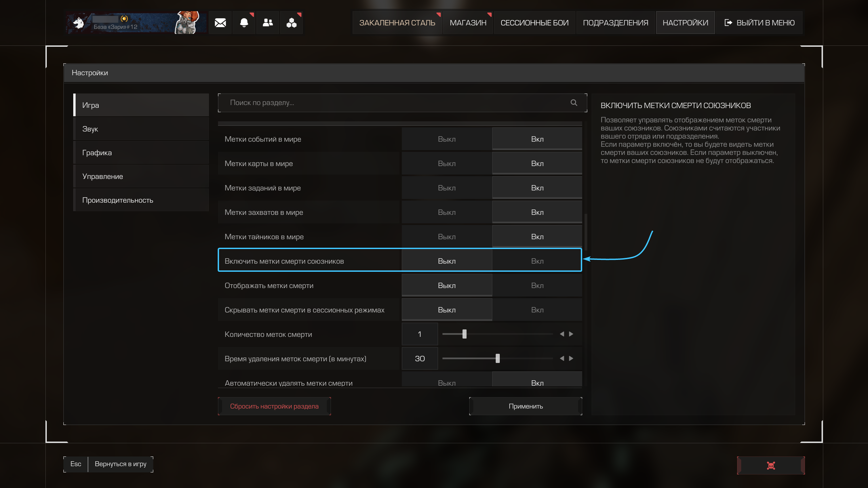Click the red skull icon button
This screenshot has width=868, height=488.
(x=771, y=465)
